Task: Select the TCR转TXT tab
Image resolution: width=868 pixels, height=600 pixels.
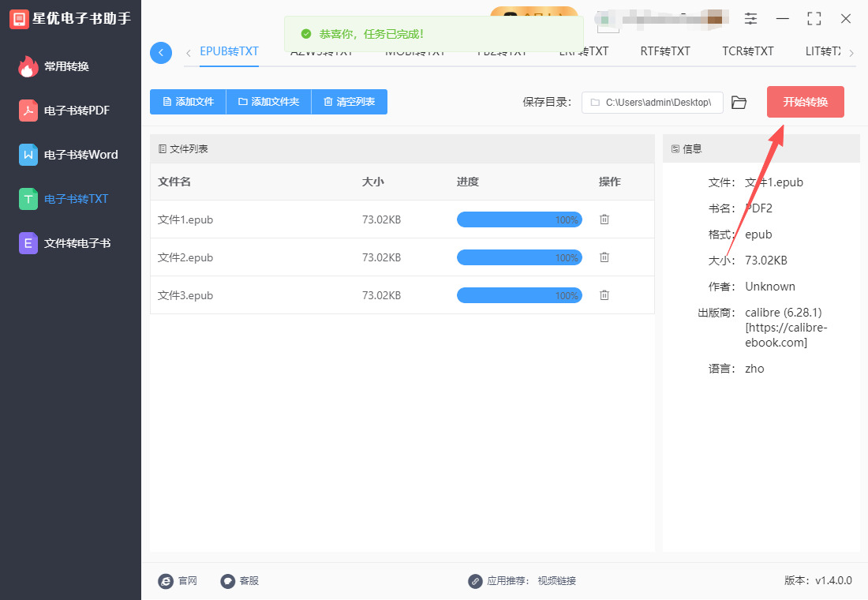Action: click(748, 51)
